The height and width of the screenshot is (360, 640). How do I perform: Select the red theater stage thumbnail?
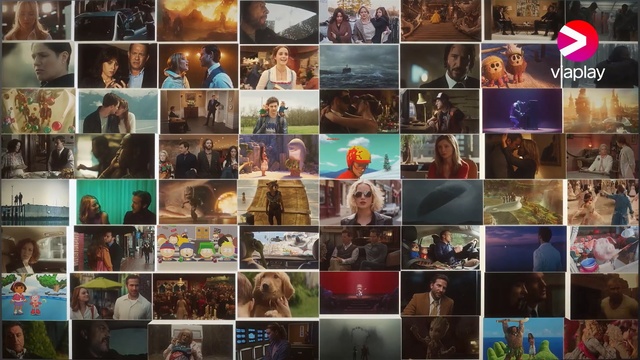pyautogui.click(x=359, y=293)
